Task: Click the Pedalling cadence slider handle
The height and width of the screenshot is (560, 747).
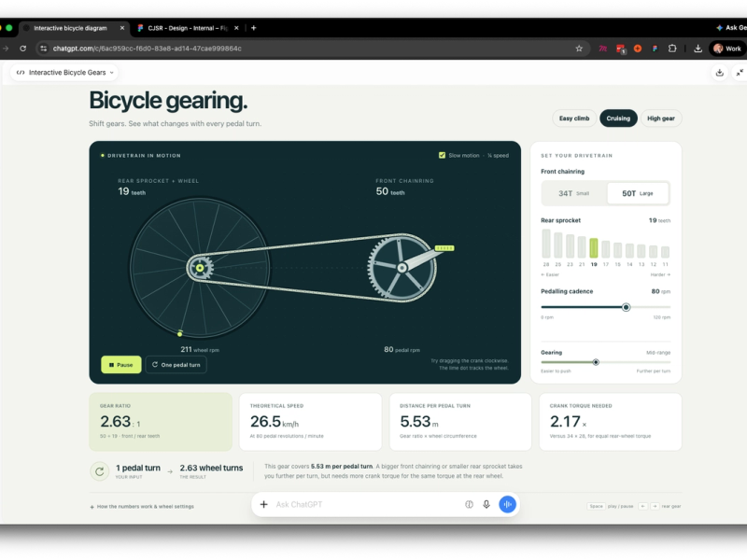Action: 626,307
